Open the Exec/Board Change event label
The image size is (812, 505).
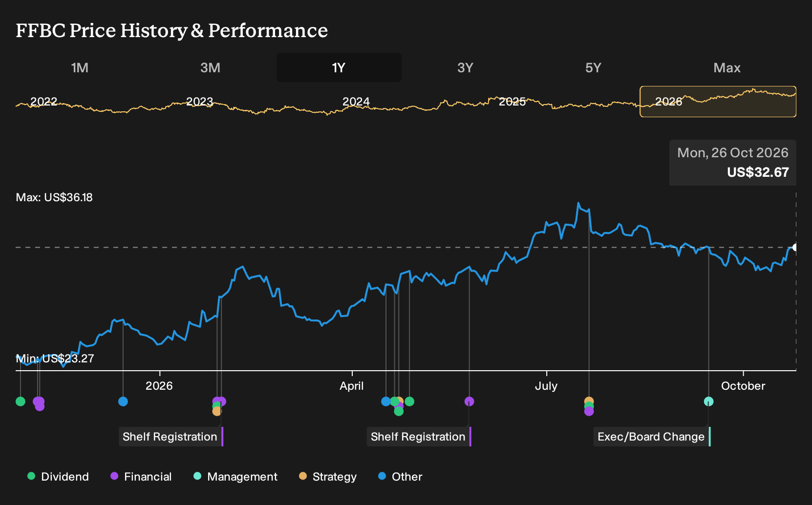click(x=652, y=437)
